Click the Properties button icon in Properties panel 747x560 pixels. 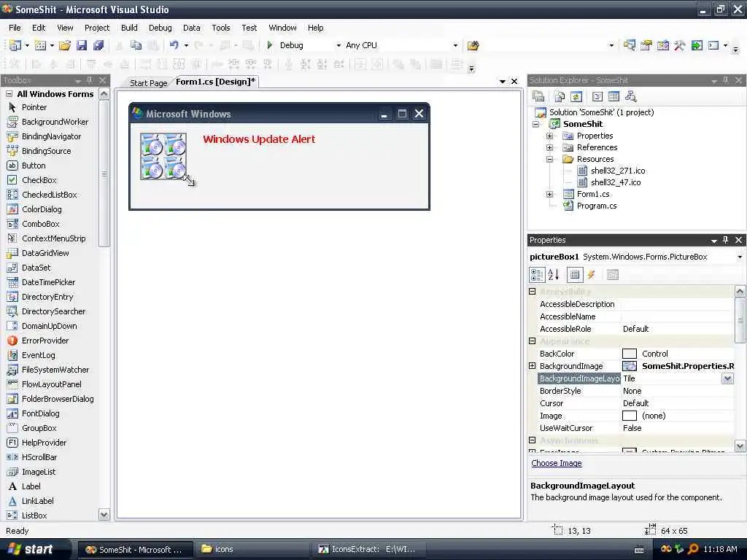click(x=575, y=275)
